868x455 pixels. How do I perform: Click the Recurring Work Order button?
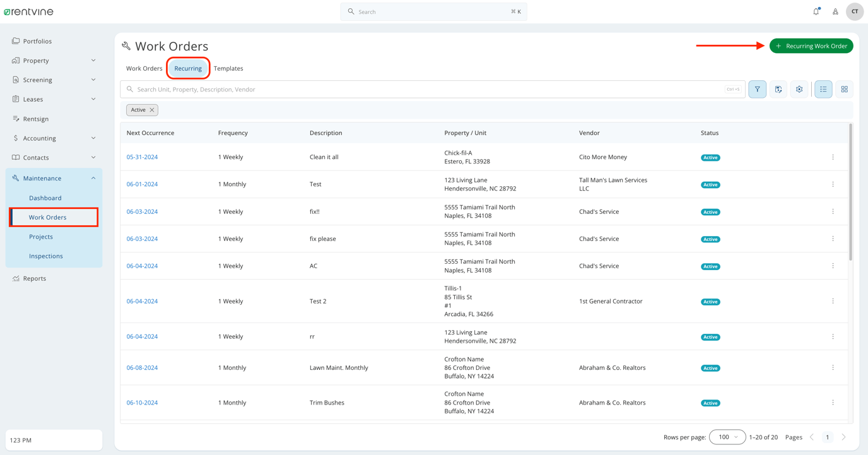coord(811,45)
